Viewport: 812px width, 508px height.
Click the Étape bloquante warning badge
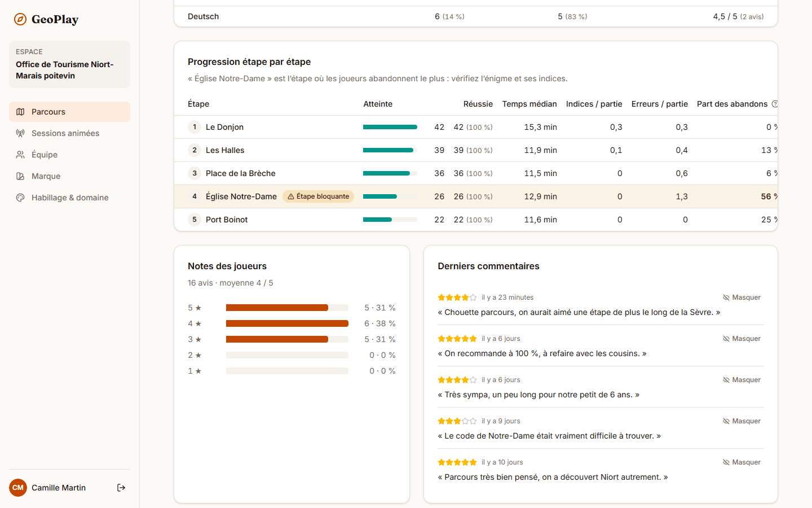pyautogui.click(x=318, y=196)
